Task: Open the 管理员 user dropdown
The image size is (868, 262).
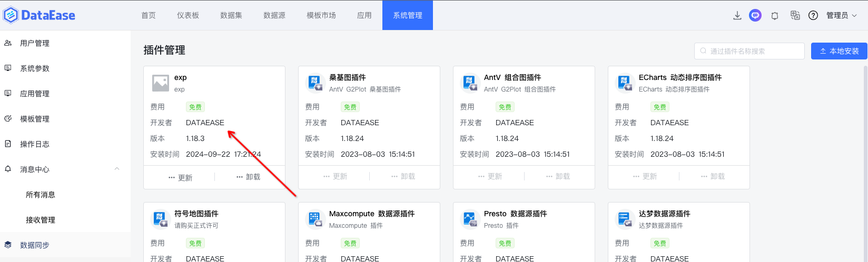Action: (841, 15)
